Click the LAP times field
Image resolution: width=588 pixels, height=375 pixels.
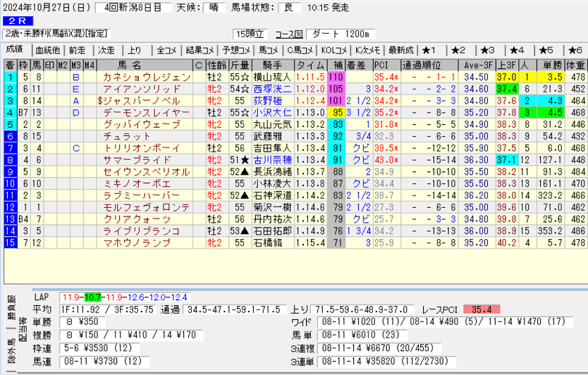[x=124, y=297]
